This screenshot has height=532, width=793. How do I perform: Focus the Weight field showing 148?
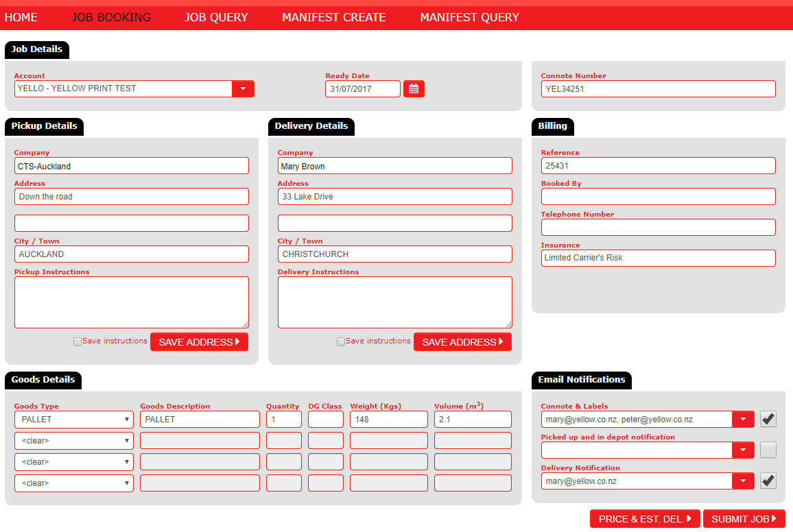389,420
